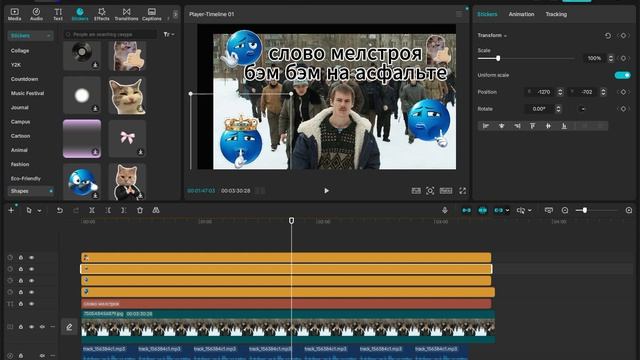Switch to the Animation tab
The height and width of the screenshot is (360, 640).
coord(521,14)
